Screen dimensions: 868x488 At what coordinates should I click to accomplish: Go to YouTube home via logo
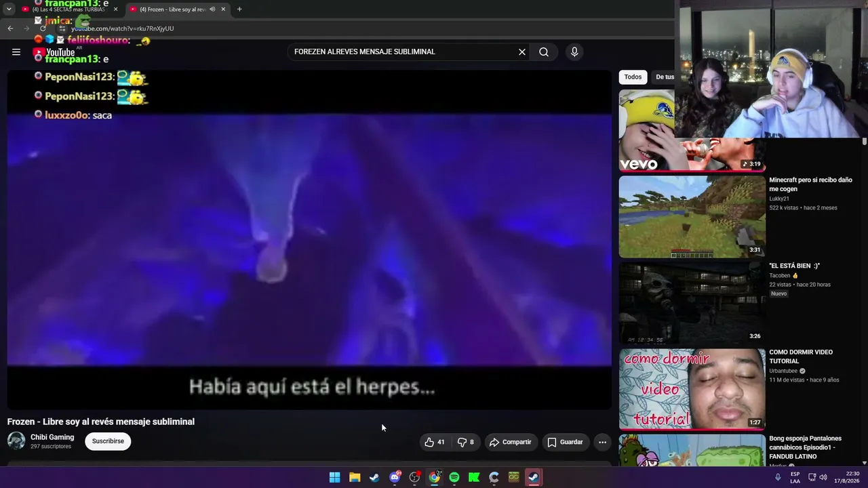point(54,52)
